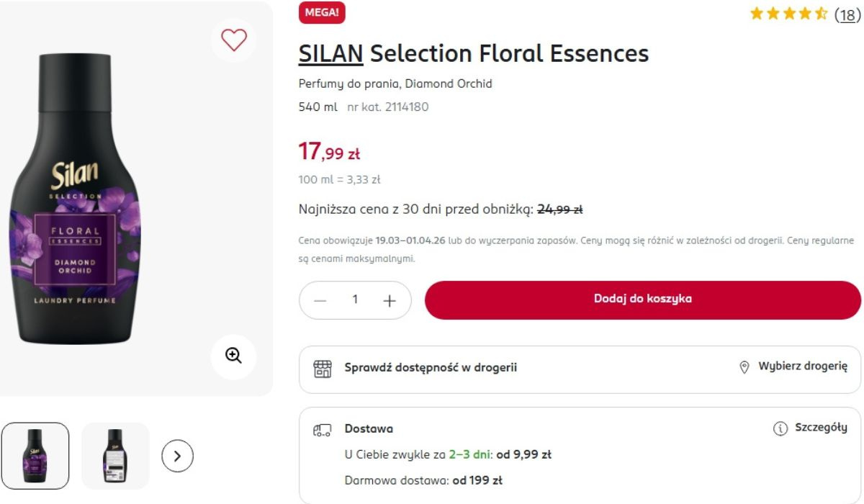The image size is (864, 504).
Task: Add product to favorites with heart icon
Action: [234, 40]
